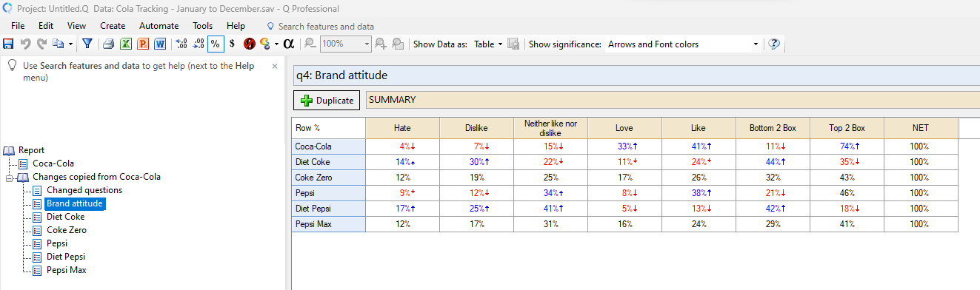This screenshot has width=980, height=290.
Task: Open the File menu
Action: 19,26
